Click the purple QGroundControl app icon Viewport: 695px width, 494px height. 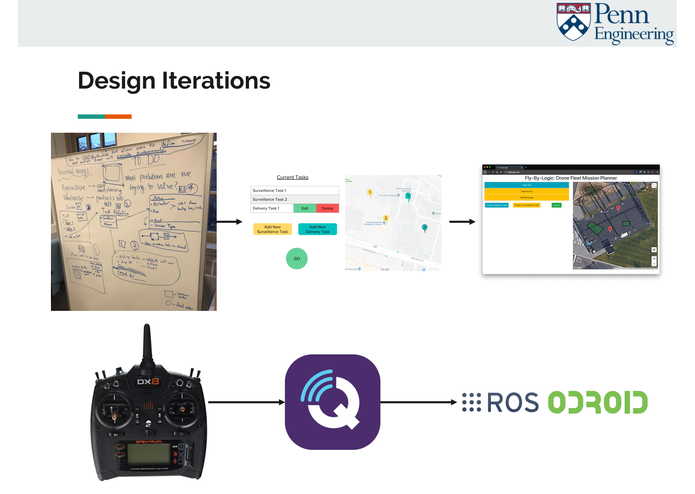[332, 402]
